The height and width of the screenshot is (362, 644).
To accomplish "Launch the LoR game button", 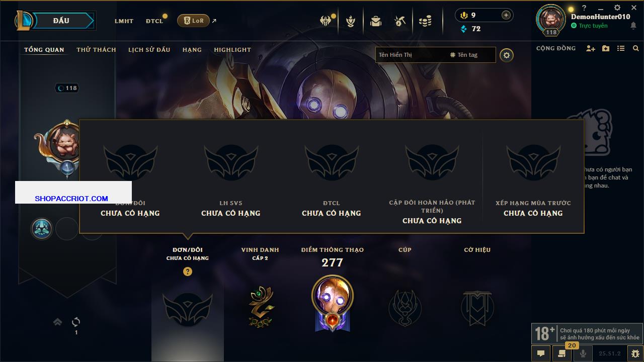I will (x=193, y=21).
